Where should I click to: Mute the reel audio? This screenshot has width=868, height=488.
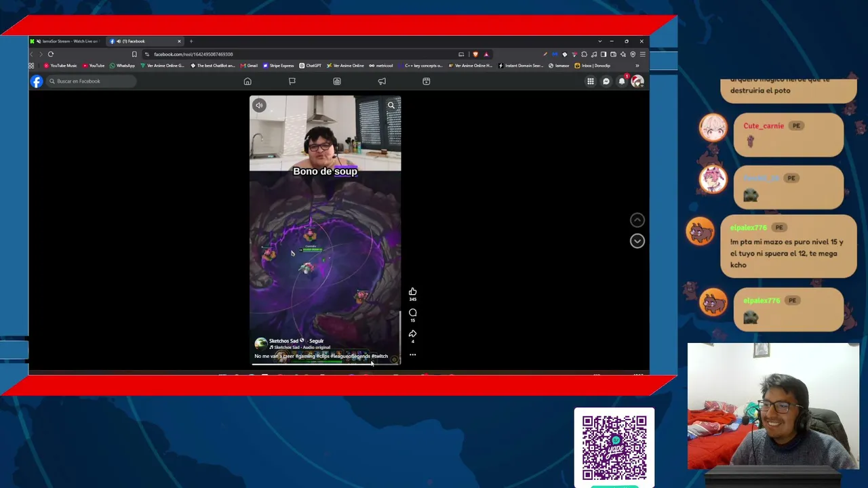tap(259, 105)
